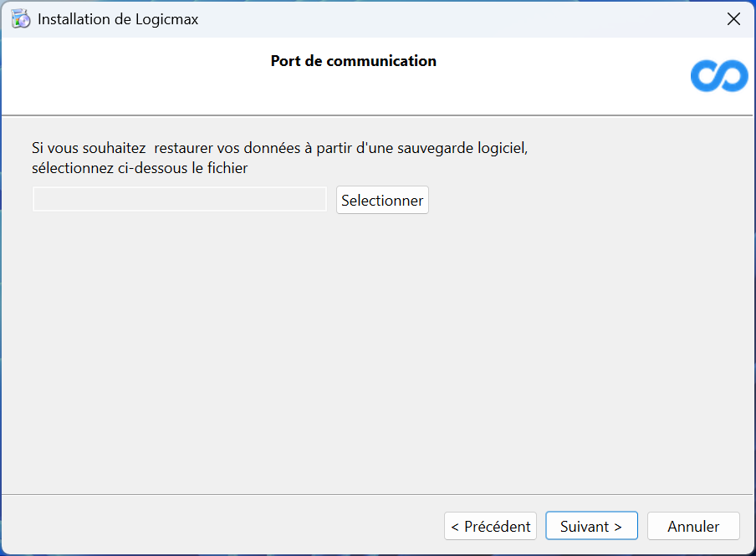The width and height of the screenshot is (756, 556).
Task: Select the "Suivant >" navigation button
Action: [x=591, y=526]
